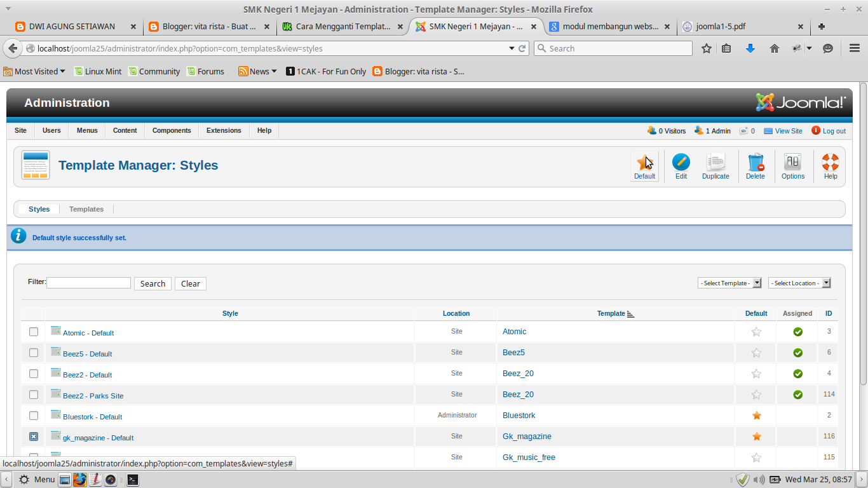Open the Edit toolbar icon
This screenshot has width=868, height=488.
point(681,165)
